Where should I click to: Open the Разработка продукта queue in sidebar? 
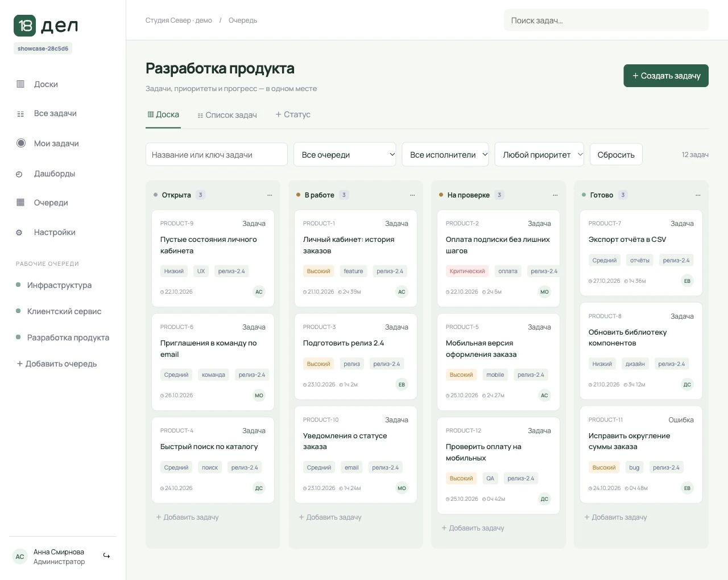68,338
